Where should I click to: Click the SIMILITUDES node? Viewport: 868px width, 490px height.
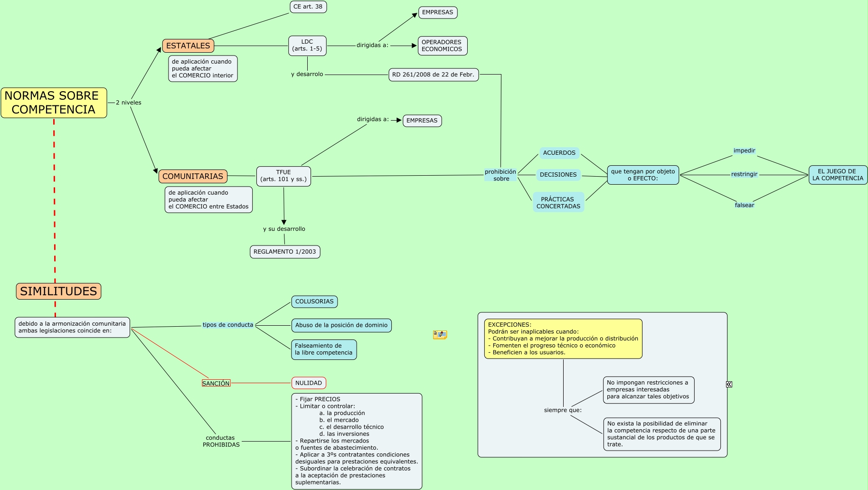point(58,291)
